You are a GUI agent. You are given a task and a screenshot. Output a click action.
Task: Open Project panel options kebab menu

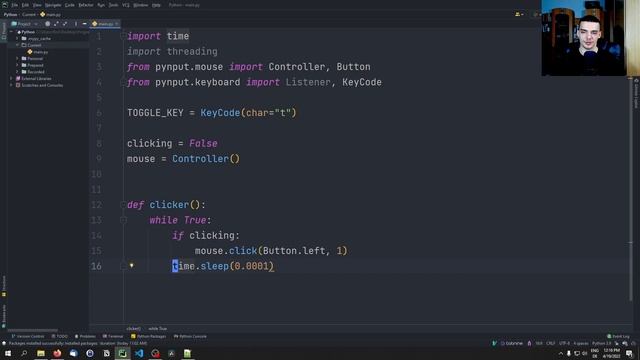click(x=76, y=24)
